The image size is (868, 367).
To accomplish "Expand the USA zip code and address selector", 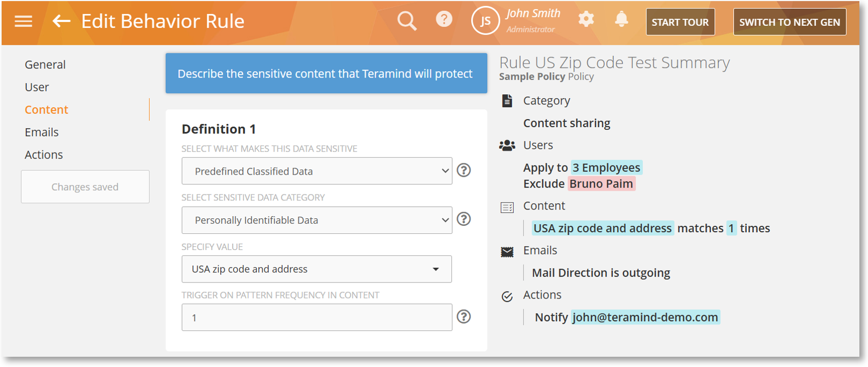I will pos(317,269).
